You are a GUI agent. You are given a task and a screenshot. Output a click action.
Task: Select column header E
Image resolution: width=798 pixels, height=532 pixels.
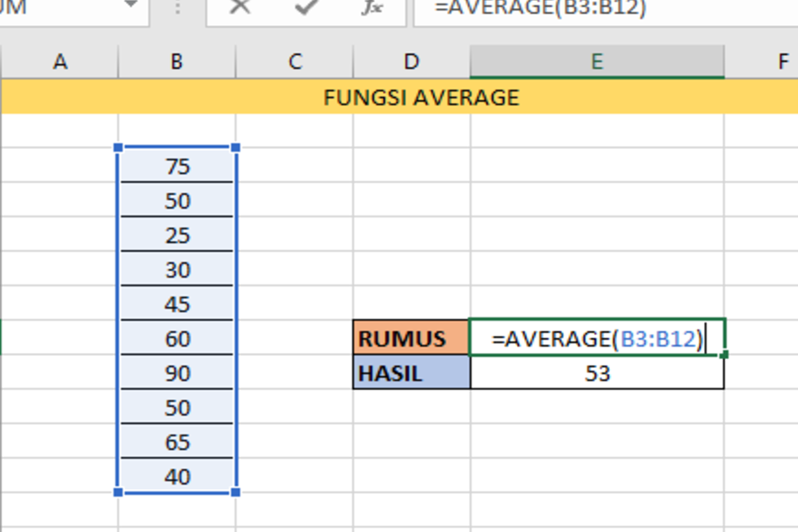(597, 62)
